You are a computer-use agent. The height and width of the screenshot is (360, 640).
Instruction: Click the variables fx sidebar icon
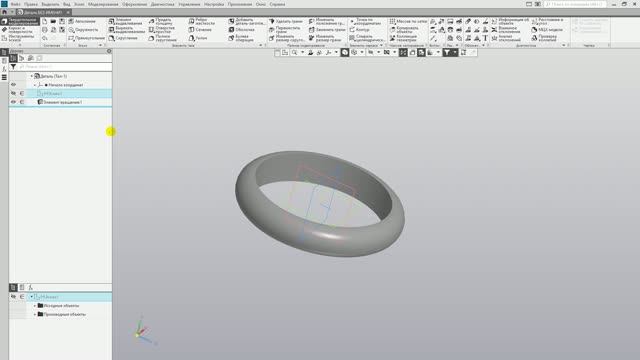tap(4, 69)
